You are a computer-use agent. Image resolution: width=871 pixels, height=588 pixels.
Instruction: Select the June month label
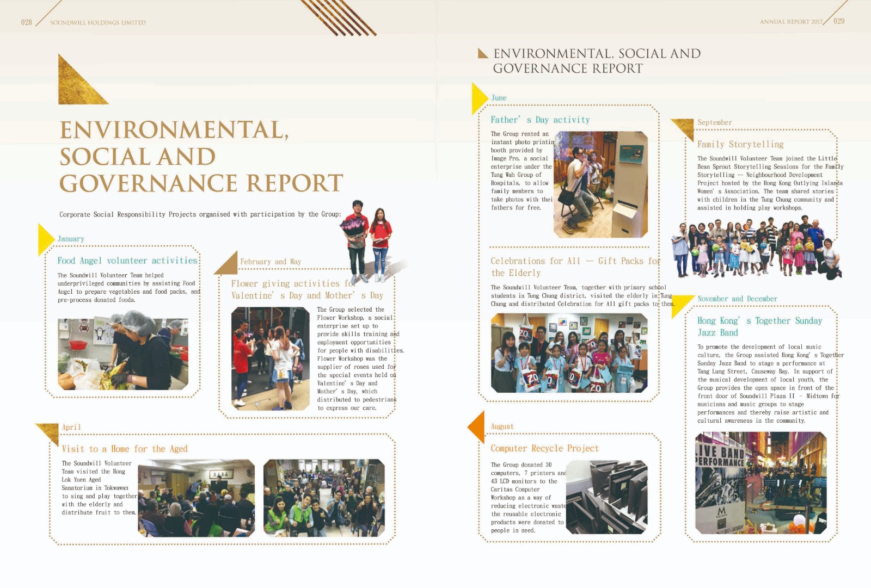(499, 98)
